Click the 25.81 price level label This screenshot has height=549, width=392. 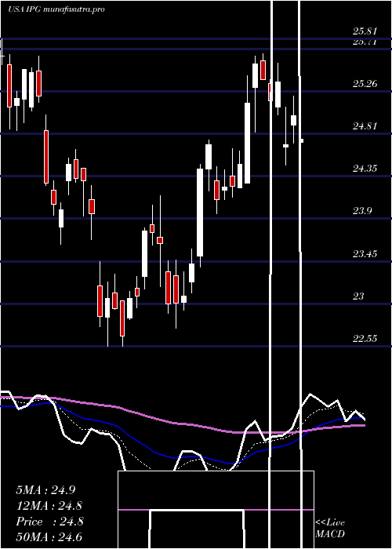[365, 31]
